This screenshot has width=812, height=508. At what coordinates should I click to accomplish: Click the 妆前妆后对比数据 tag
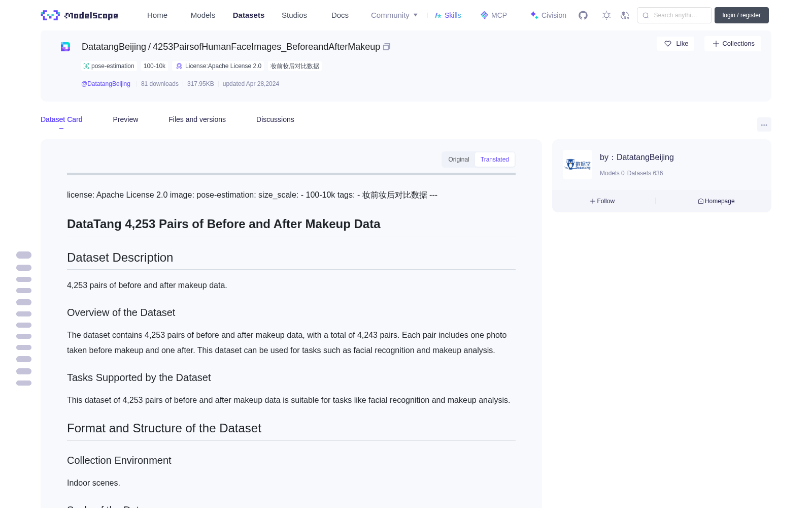(295, 66)
